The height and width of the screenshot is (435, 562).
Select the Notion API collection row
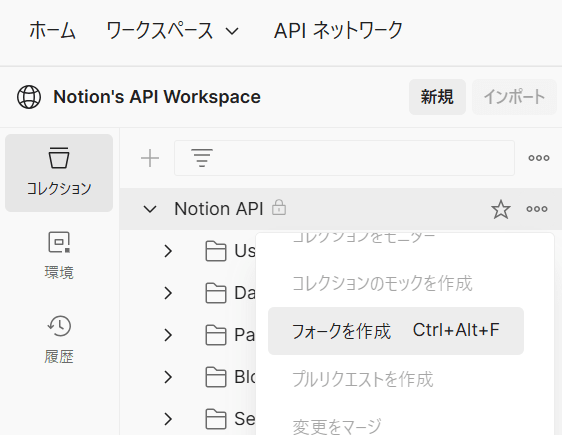[x=340, y=209]
